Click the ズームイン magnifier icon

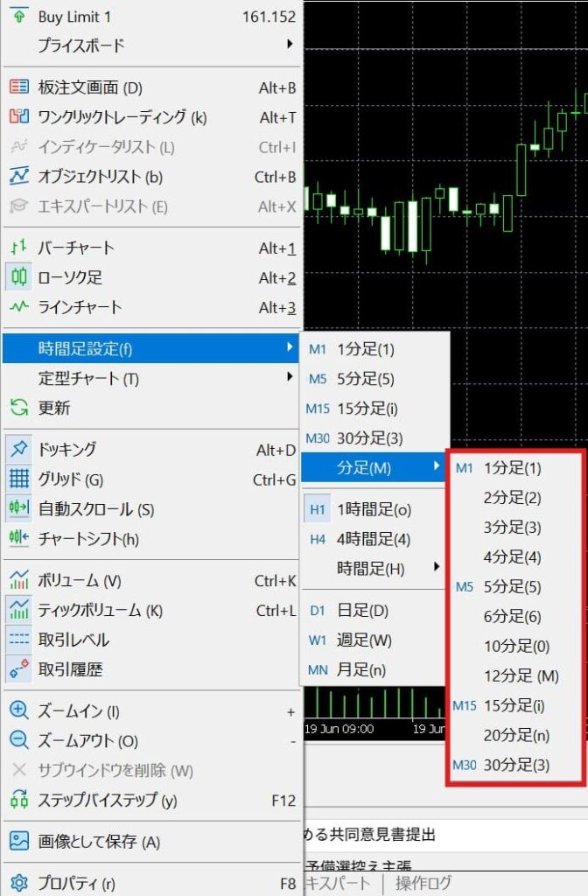coord(19,710)
